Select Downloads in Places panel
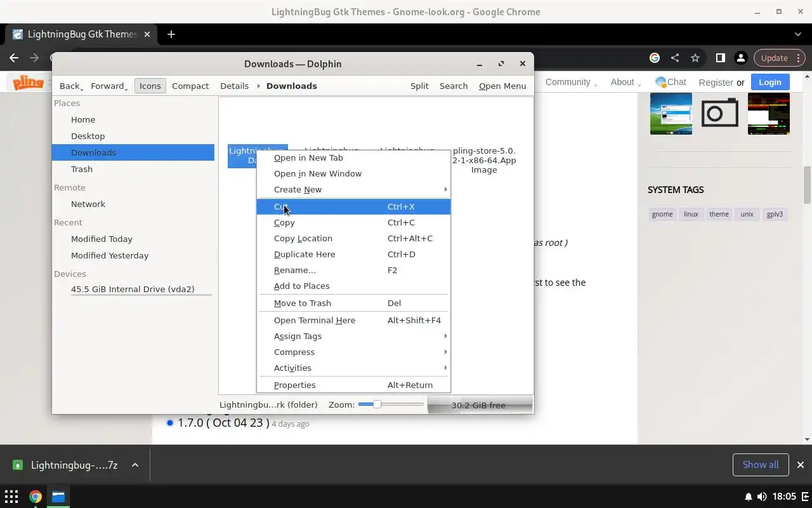The height and width of the screenshot is (508, 812). click(133, 152)
